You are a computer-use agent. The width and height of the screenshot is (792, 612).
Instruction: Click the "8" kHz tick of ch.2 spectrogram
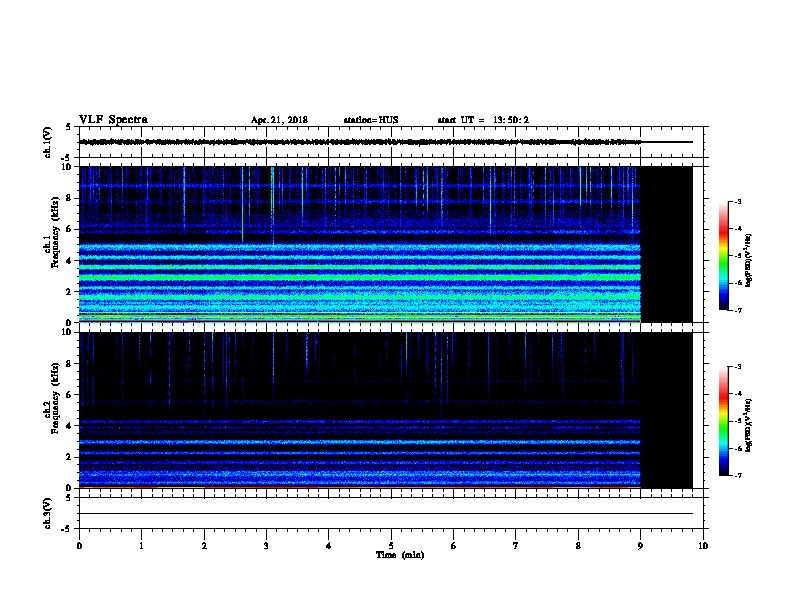pos(69,364)
